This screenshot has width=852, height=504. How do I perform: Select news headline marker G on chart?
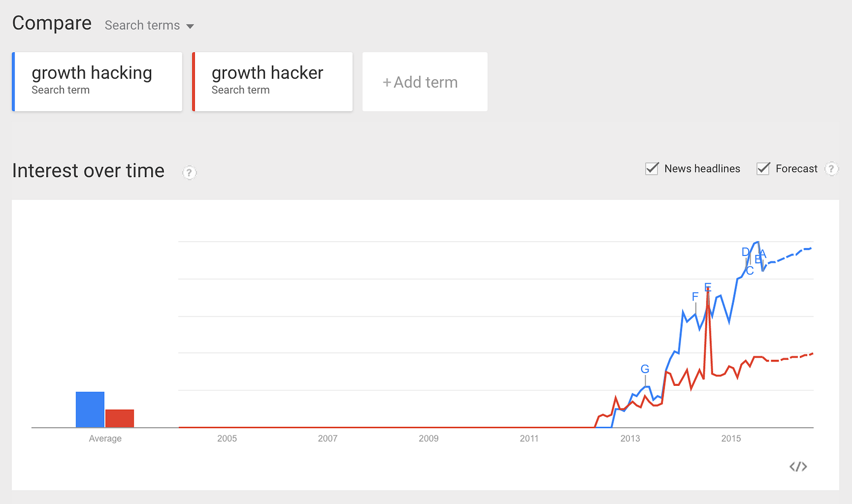[x=645, y=369]
